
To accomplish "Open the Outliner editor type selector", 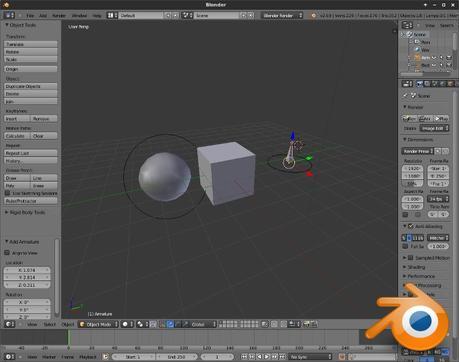I will (407, 25).
